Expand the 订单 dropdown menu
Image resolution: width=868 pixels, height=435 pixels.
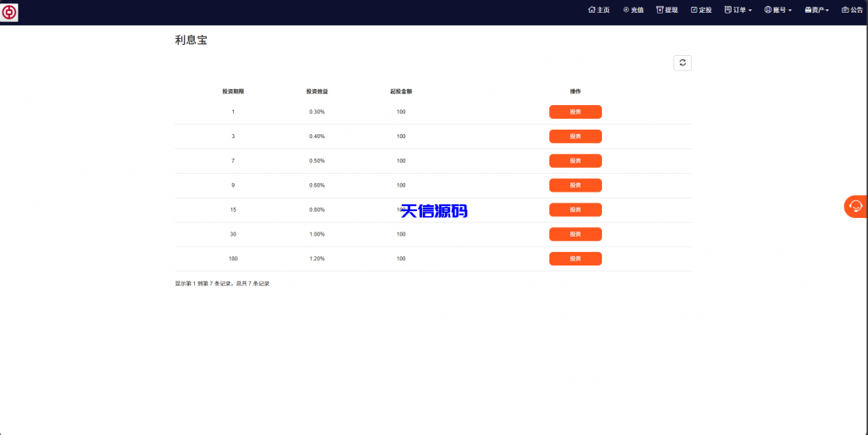(x=739, y=10)
